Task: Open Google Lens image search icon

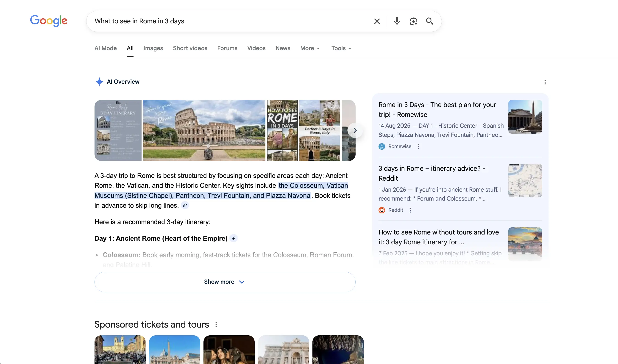Action: coord(413,21)
